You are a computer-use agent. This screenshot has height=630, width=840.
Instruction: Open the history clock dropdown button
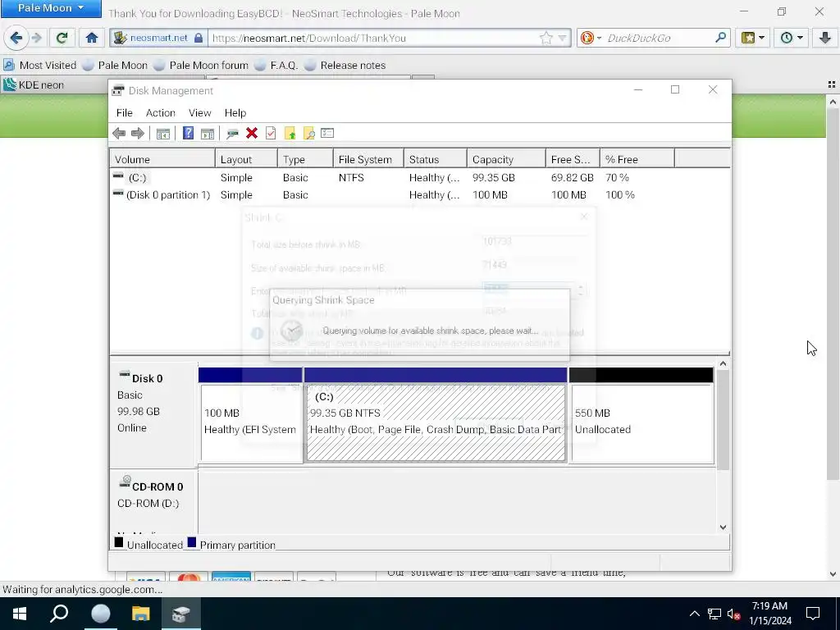point(792,38)
